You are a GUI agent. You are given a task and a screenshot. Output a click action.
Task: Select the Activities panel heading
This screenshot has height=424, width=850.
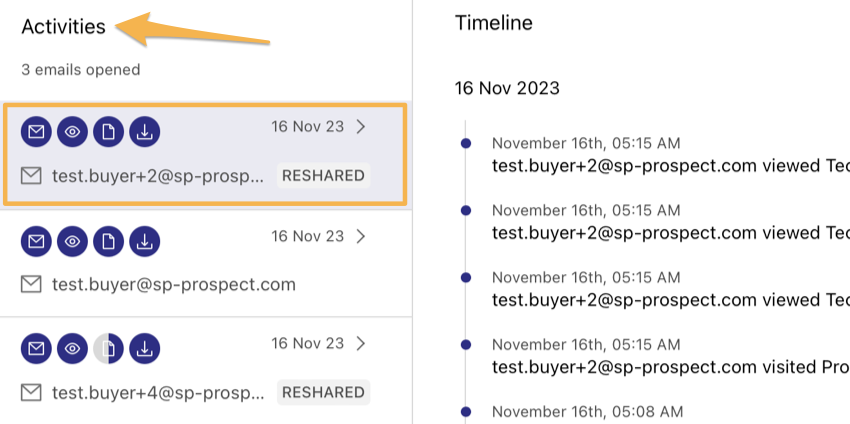pyautogui.click(x=63, y=26)
